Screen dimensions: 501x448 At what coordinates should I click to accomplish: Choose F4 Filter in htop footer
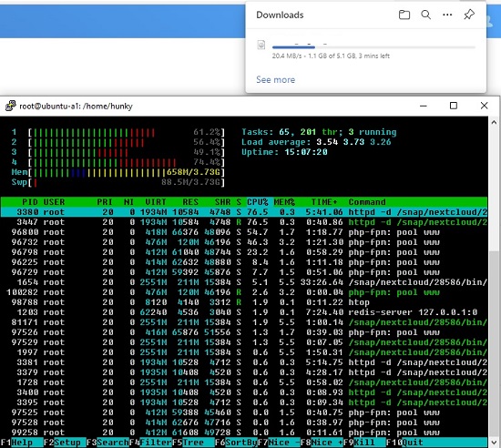click(x=151, y=443)
